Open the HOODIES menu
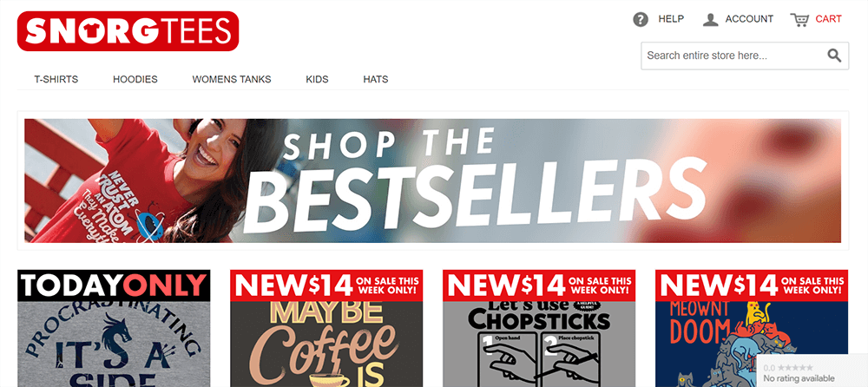Image resolution: width=868 pixels, height=387 pixels. point(135,79)
